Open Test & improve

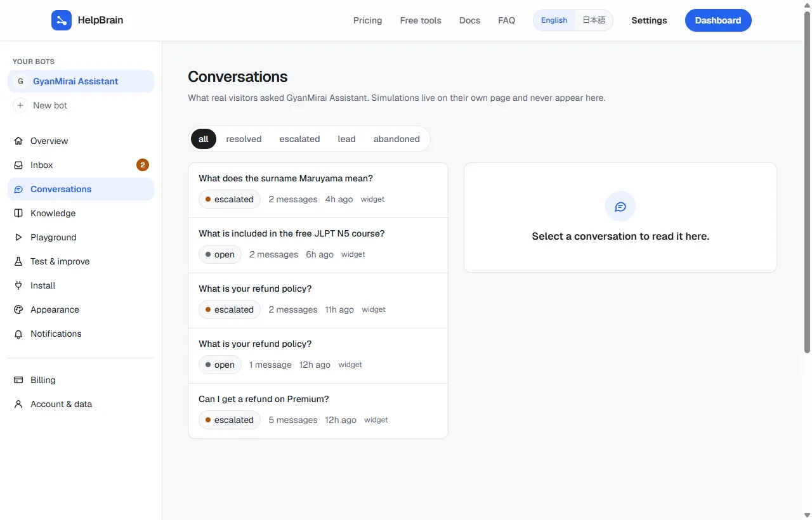click(81, 261)
